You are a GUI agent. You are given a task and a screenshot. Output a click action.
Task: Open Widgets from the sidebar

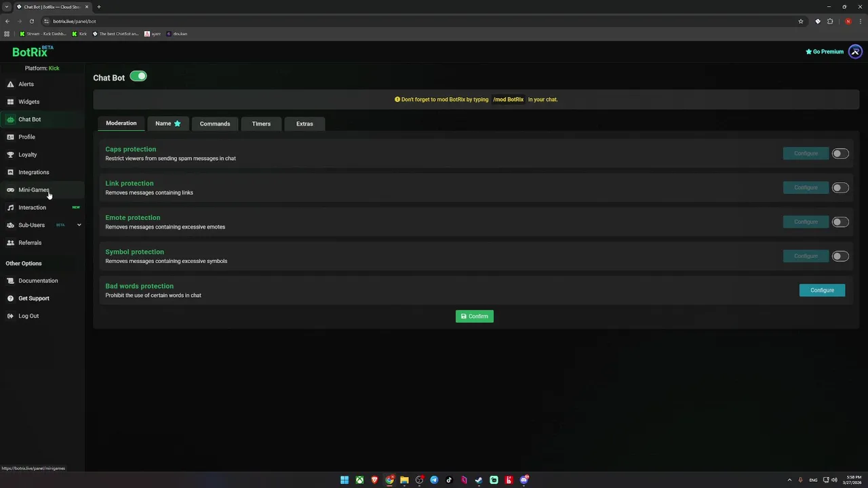point(28,102)
